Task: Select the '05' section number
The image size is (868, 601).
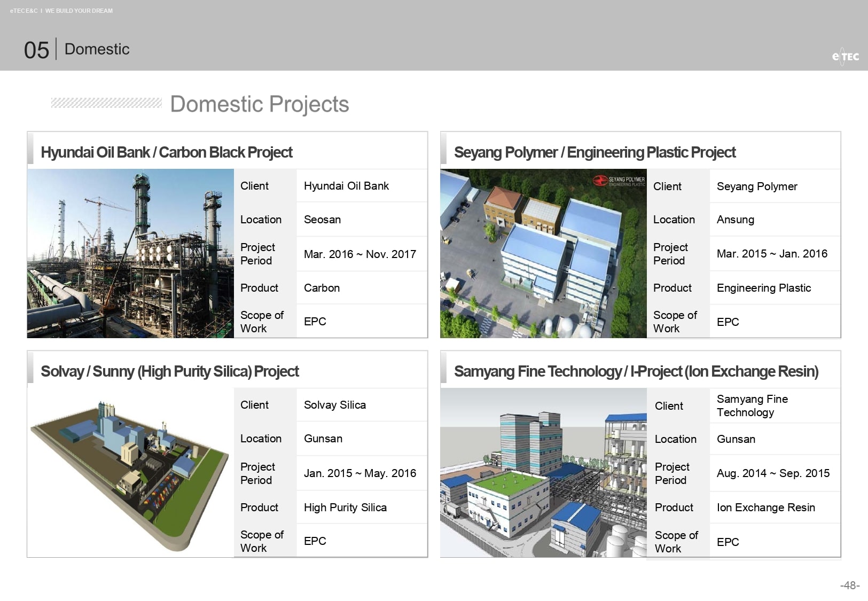Action: (36, 50)
